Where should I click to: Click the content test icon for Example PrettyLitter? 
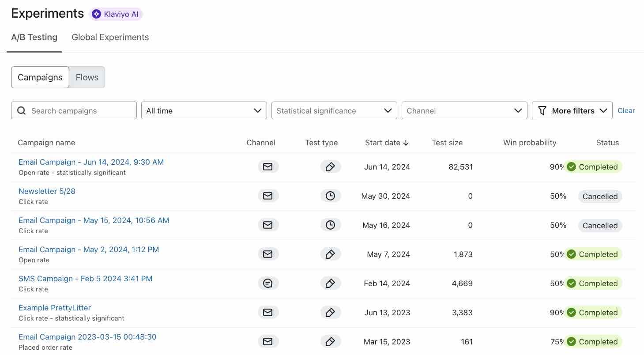(x=331, y=312)
